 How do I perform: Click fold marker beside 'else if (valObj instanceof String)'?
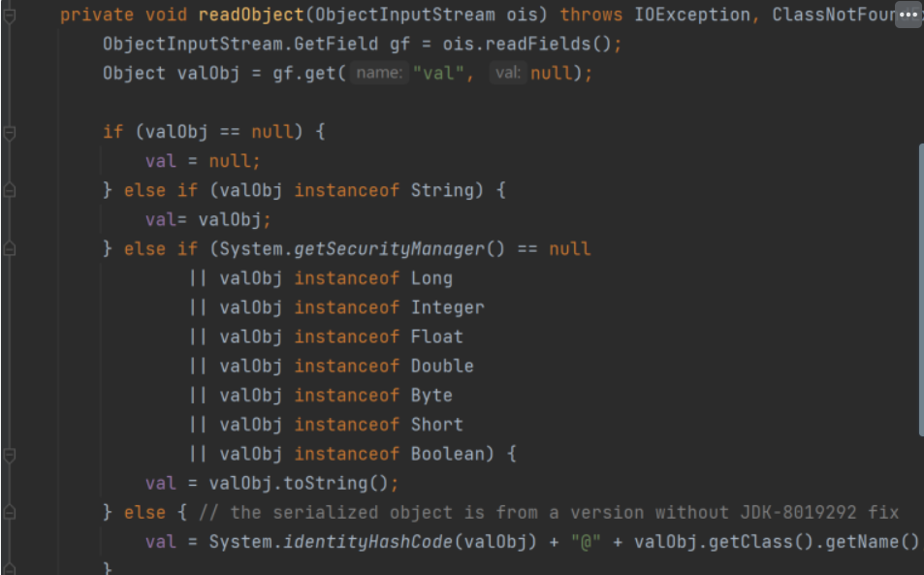click(x=10, y=191)
